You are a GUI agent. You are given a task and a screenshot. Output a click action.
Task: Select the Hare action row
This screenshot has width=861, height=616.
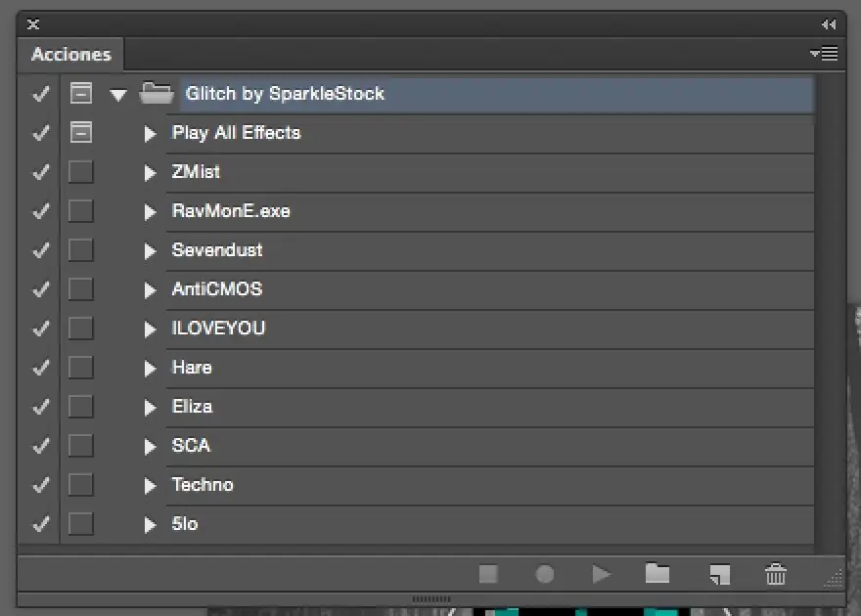(x=490, y=368)
